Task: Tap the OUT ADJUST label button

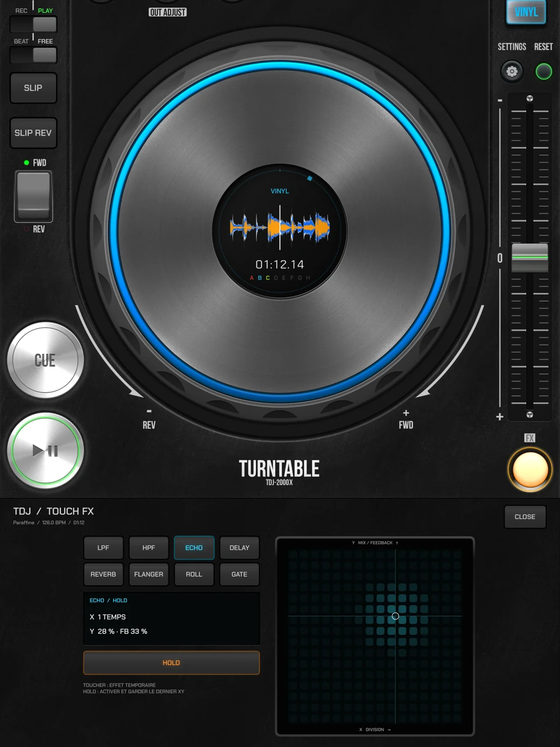Action: (168, 12)
